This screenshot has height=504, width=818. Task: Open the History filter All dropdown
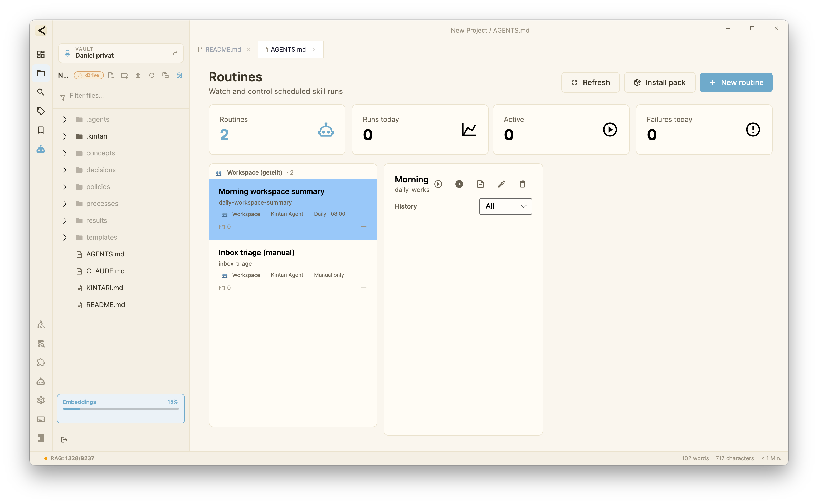(505, 206)
